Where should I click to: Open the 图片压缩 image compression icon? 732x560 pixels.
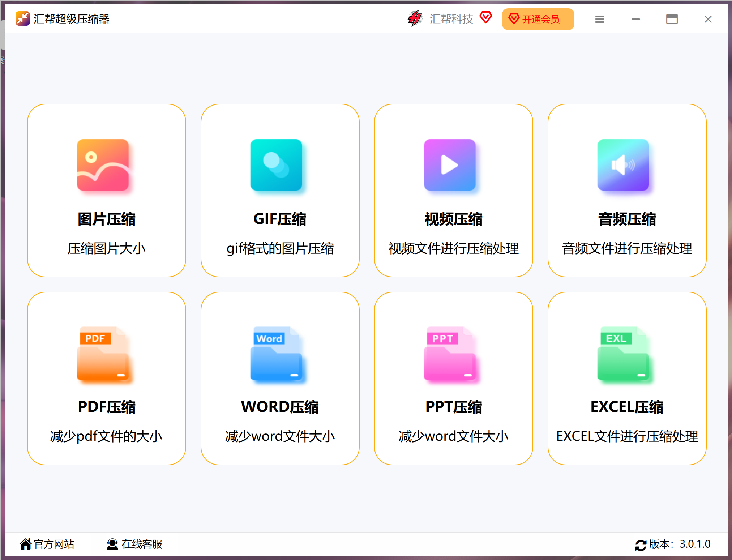[103, 165]
